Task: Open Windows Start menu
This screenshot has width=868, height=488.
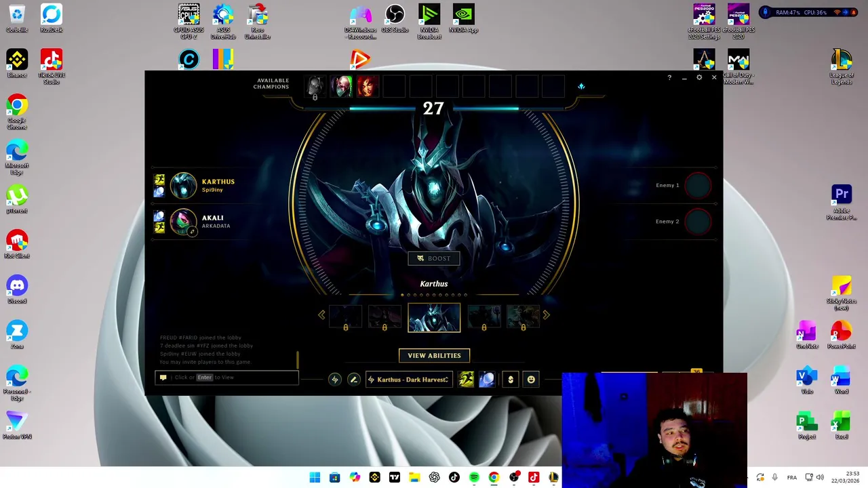Action: click(315, 478)
